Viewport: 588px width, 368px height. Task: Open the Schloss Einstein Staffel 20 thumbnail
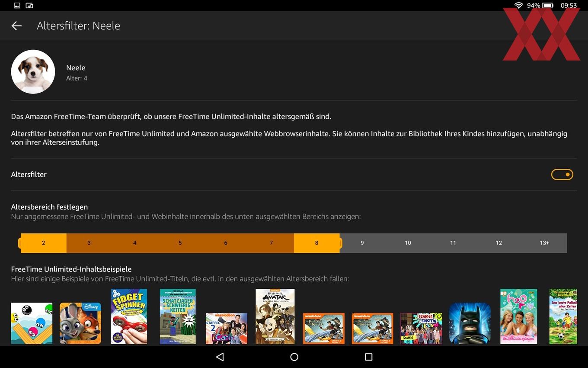pyautogui.click(x=421, y=329)
